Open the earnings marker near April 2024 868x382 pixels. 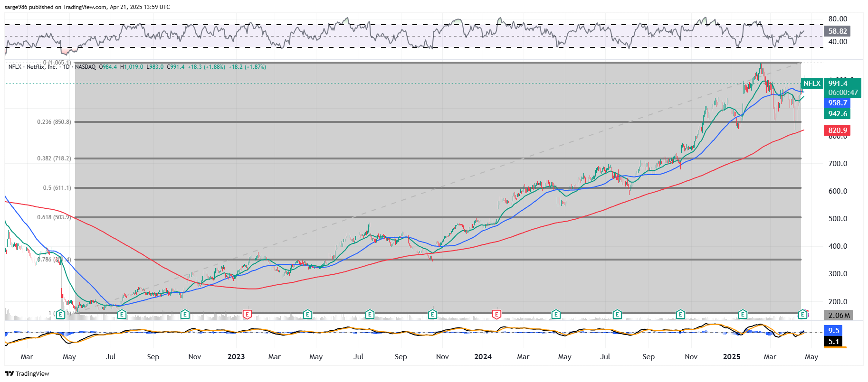556,314
